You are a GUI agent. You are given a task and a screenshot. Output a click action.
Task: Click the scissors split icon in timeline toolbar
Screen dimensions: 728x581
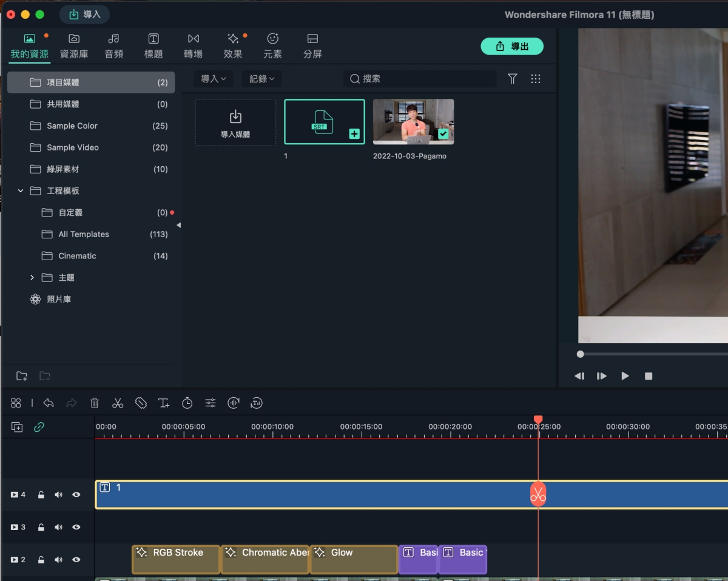click(x=118, y=403)
